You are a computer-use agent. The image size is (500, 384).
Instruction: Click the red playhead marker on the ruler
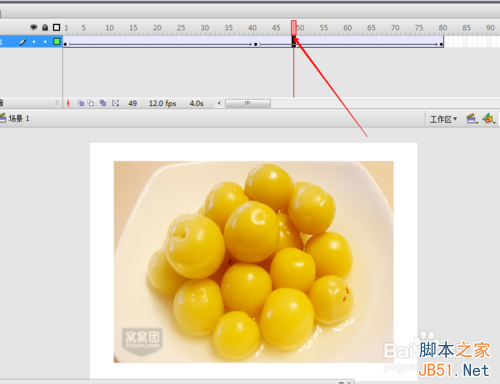pyautogui.click(x=294, y=27)
